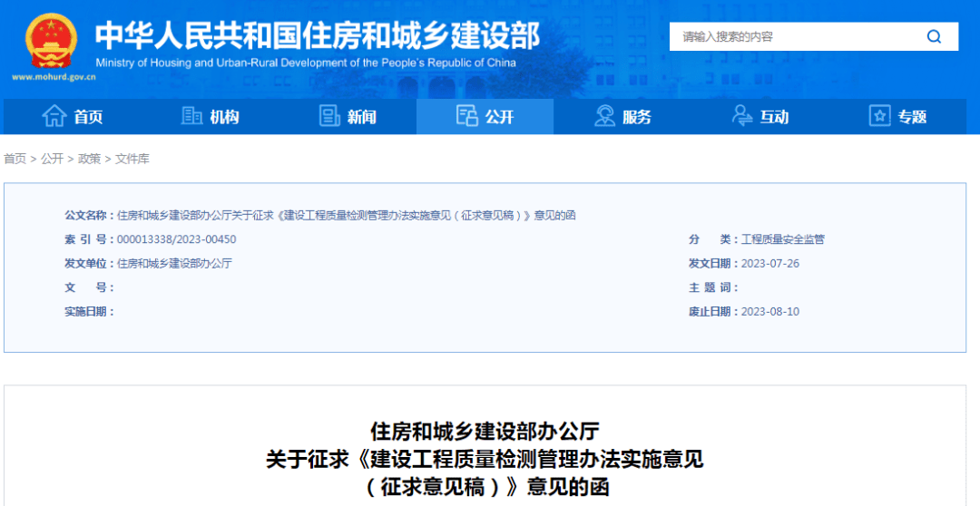The height and width of the screenshot is (506, 980).
Task: Open the 互动 navigation tab
Action: click(760, 117)
